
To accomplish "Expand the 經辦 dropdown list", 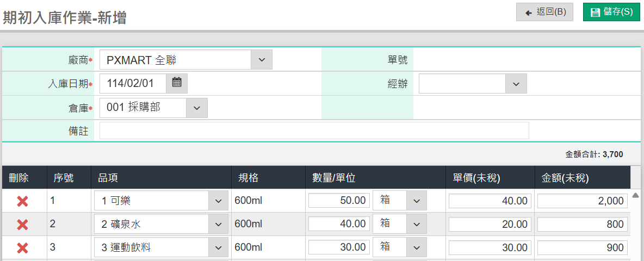I will (x=516, y=84).
